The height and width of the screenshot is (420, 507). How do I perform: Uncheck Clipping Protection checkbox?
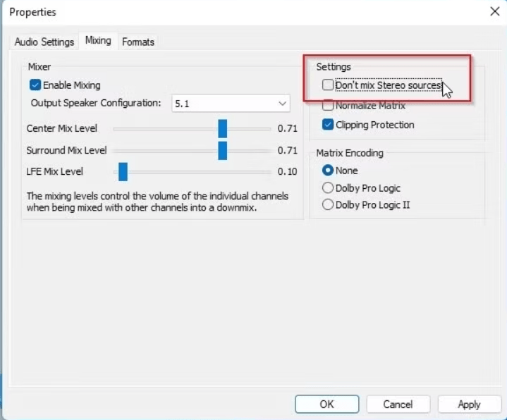328,125
